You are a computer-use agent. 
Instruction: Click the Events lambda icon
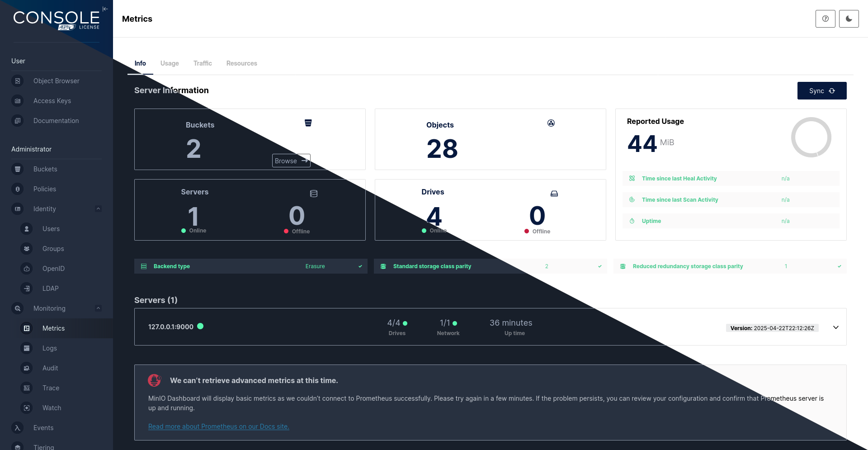pos(18,428)
